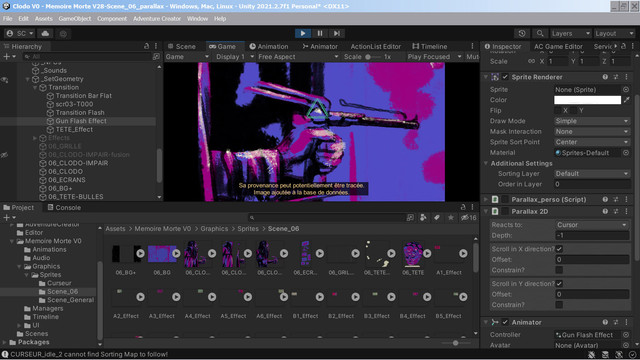Open the Draw Mode dropdown
The width and height of the screenshot is (640, 360).
point(592,121)
